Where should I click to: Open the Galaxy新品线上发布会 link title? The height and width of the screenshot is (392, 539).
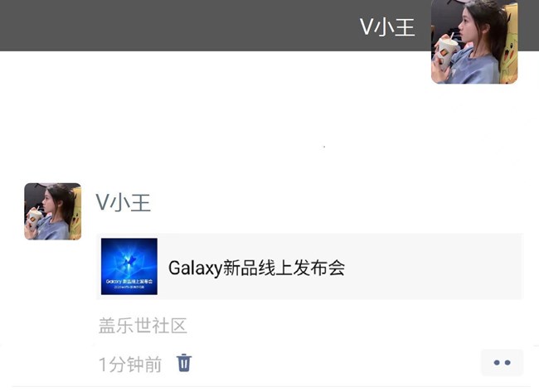[x=256, y=268]
